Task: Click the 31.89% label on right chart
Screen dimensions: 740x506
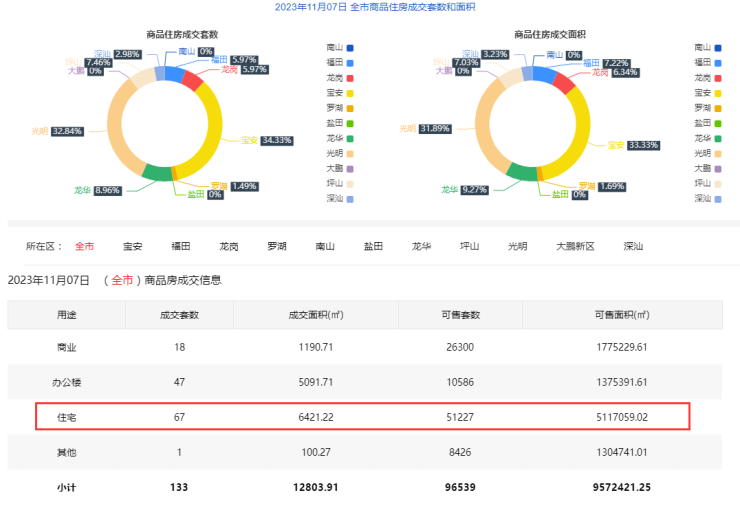Action: click(436, 128)
